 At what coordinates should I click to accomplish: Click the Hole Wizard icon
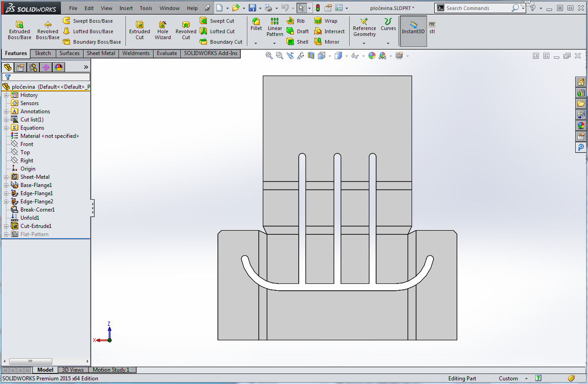162,25
